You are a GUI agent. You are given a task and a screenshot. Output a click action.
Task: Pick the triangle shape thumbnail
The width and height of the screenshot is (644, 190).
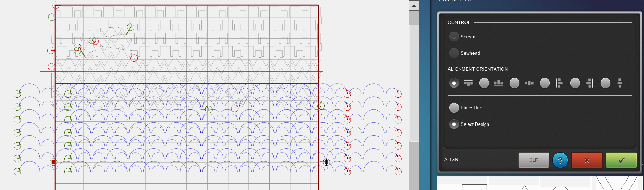click(524, 188)
